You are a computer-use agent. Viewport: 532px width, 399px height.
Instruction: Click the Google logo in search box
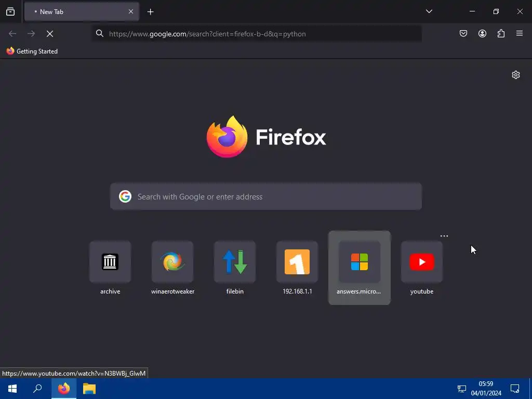(x=125, y=196)
